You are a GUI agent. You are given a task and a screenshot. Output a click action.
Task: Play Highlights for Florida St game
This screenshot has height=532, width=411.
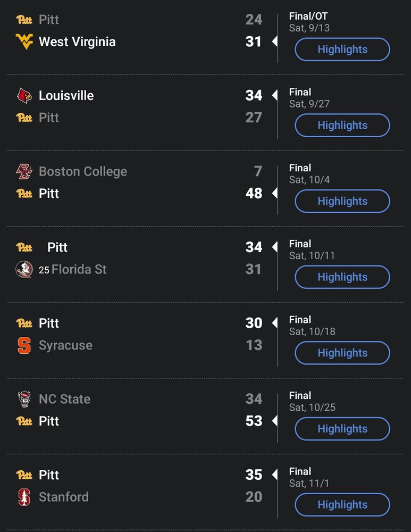click(342, 277)
